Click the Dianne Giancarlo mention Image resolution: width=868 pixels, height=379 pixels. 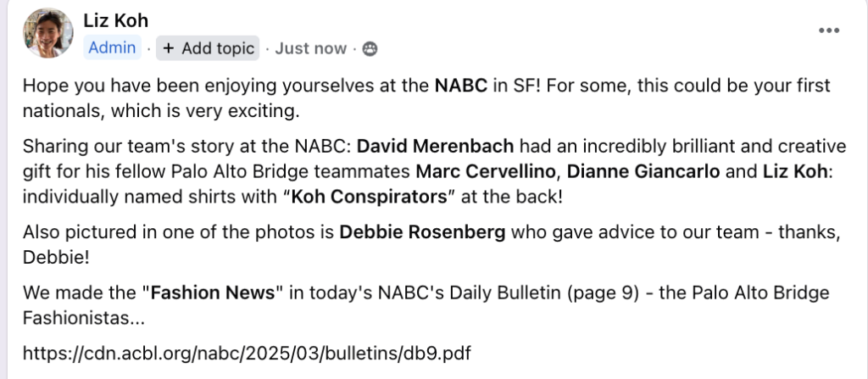click(x=643, y=170)
